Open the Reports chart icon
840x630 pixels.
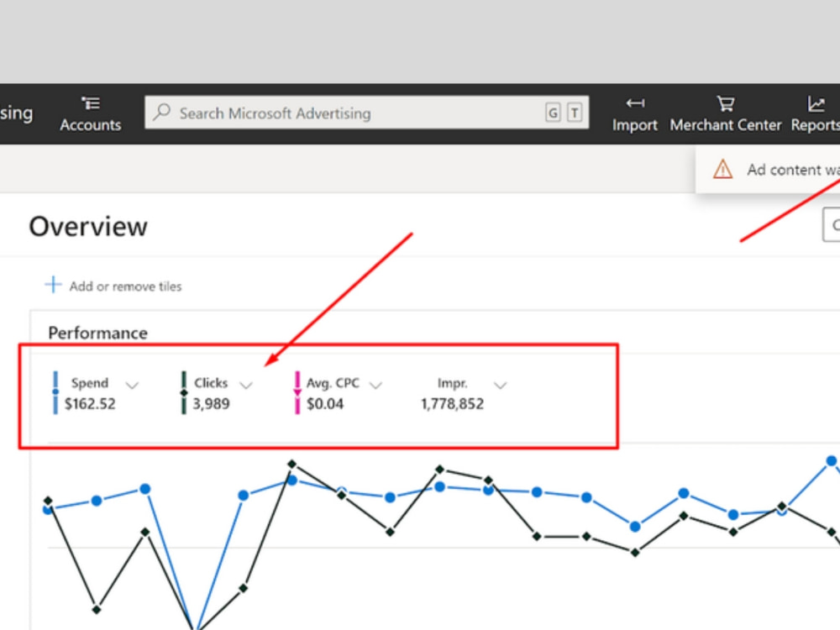pos(816,103)
